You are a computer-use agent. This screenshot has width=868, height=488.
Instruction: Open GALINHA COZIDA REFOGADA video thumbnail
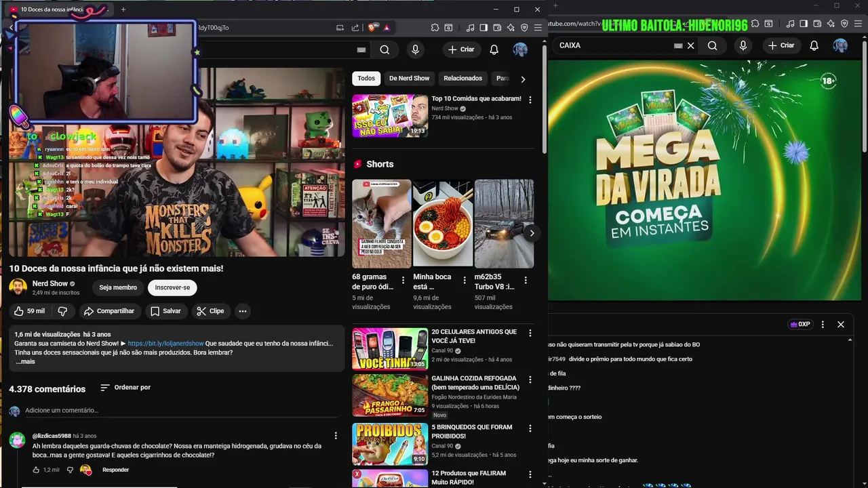tap(390, 396)
